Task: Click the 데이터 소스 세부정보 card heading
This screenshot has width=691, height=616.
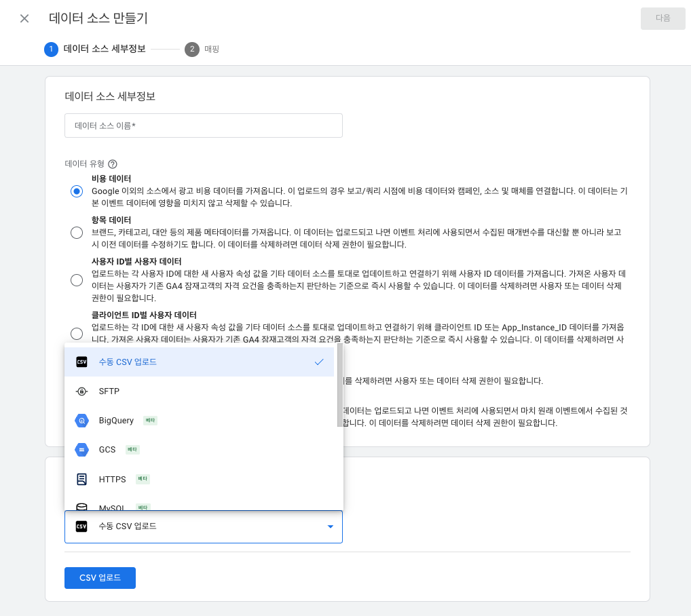Action: pyautogui.click(x=110, y=96)
